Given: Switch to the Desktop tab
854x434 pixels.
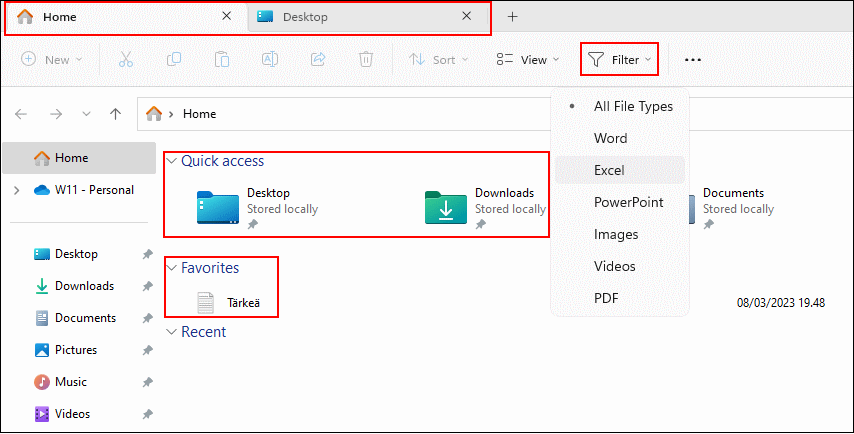Looking at the screenshot, I should pyautogui.click(x=368, y=17).
